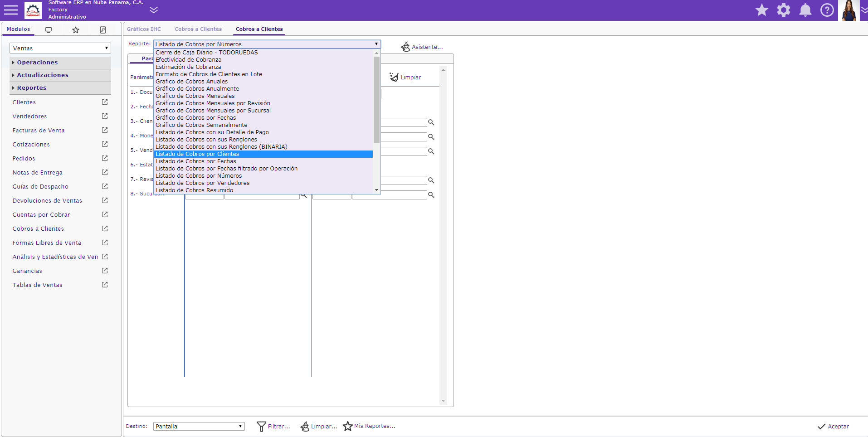Open the monitor icon sidebar tab
The image size is (868, 437).
(x=49, y=30)
